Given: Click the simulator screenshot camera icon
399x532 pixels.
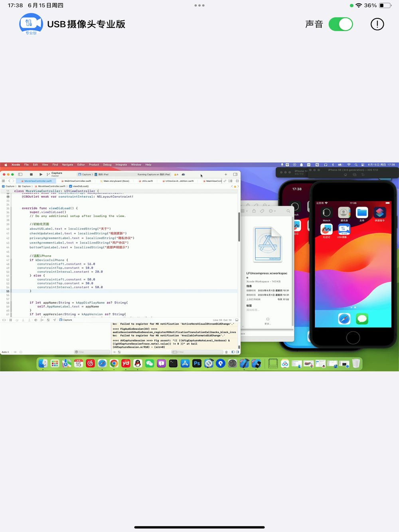Looking at the screenshot, I should (354, 175).
